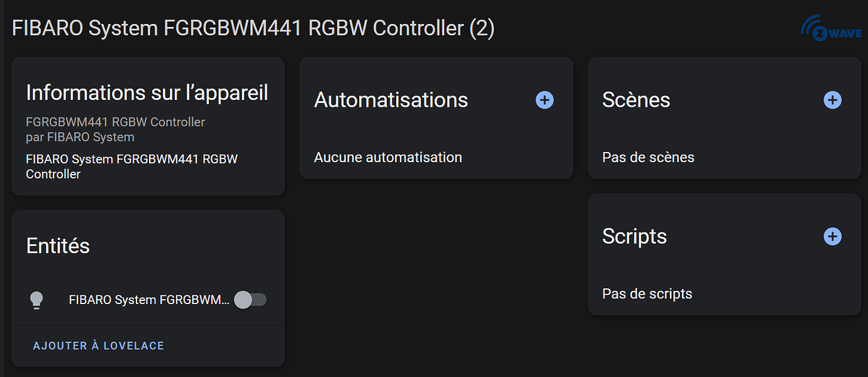Add a new scene with plus icon
This screenshot has height=377, width=868.
click(832, 100)
